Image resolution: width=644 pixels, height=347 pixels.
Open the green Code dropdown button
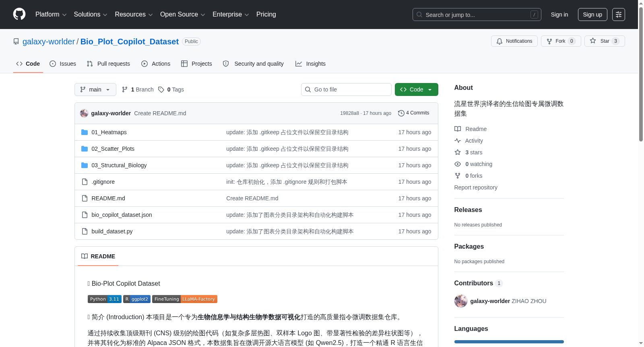pyautogui.click(x=417, y=89)
